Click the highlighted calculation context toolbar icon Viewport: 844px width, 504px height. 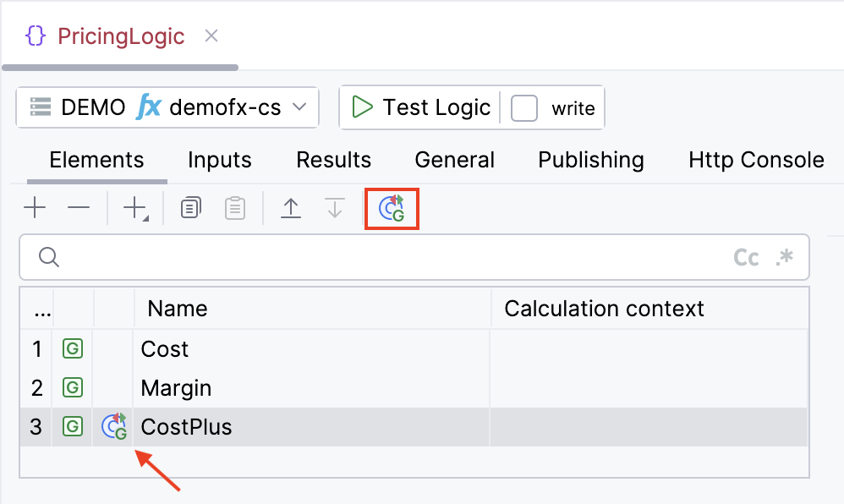click(392, 208)
